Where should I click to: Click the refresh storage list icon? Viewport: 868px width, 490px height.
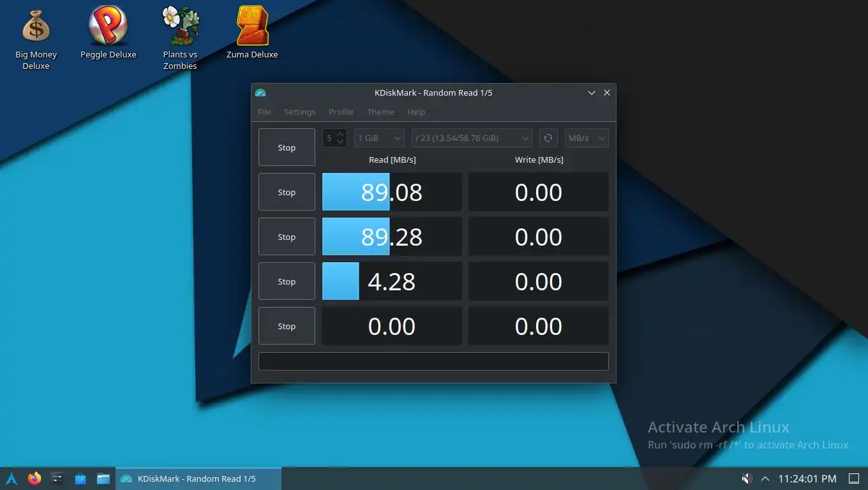[548, 138]
